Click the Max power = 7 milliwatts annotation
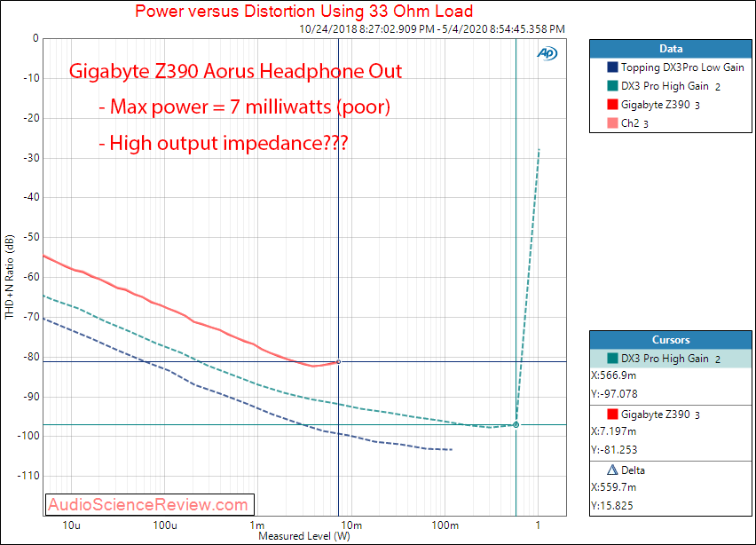This screenshot has width=756, height=545. click(x=245, y=107)
